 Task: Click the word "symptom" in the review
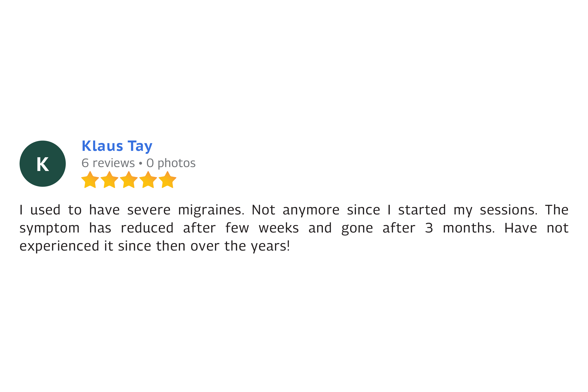point(49,228)
